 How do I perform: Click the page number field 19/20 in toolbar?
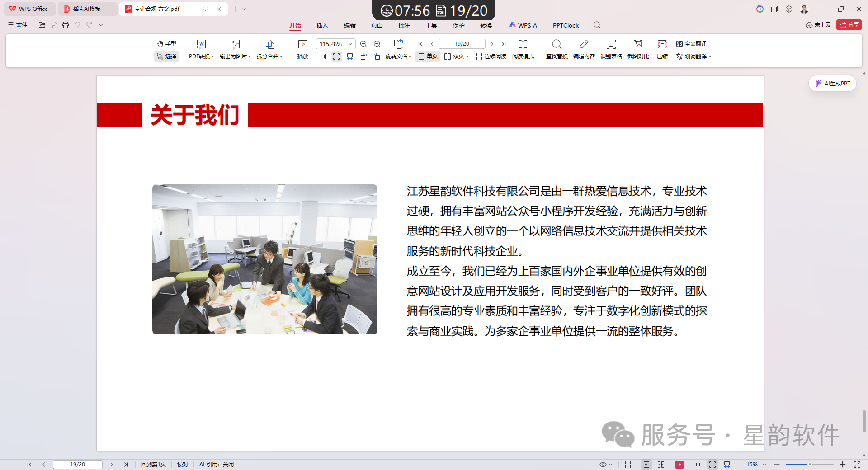[x=462, y=44]
